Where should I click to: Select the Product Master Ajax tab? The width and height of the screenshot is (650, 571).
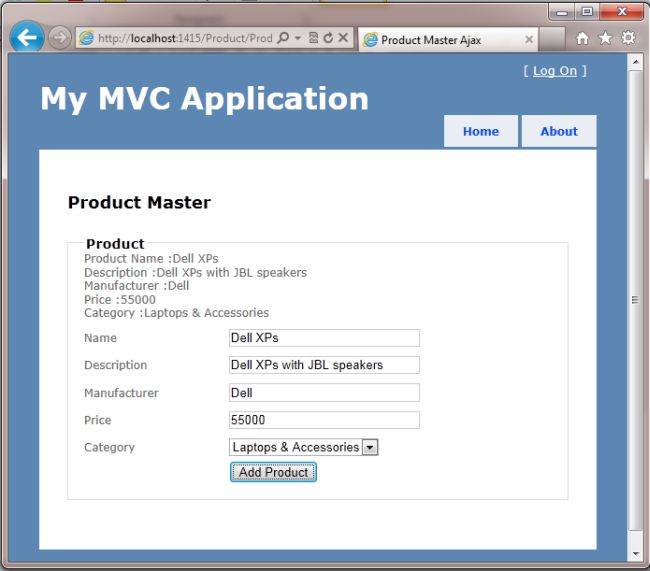[x=448, y=39]
